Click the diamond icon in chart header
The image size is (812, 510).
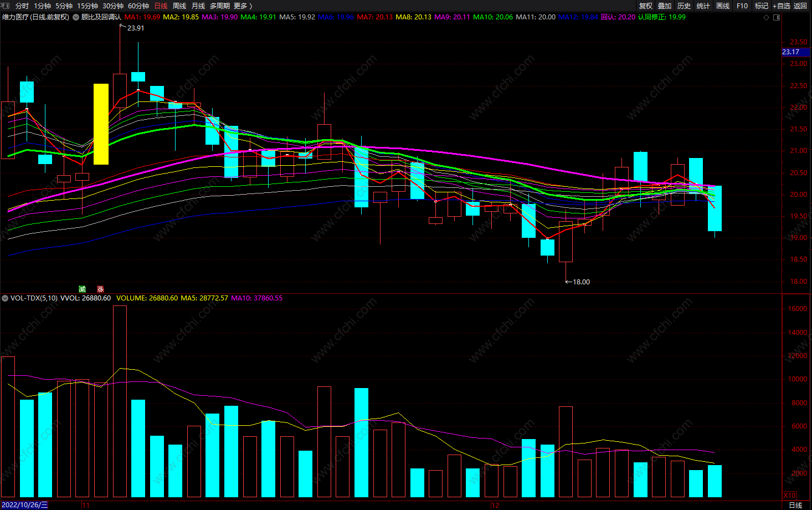(767, 17)
